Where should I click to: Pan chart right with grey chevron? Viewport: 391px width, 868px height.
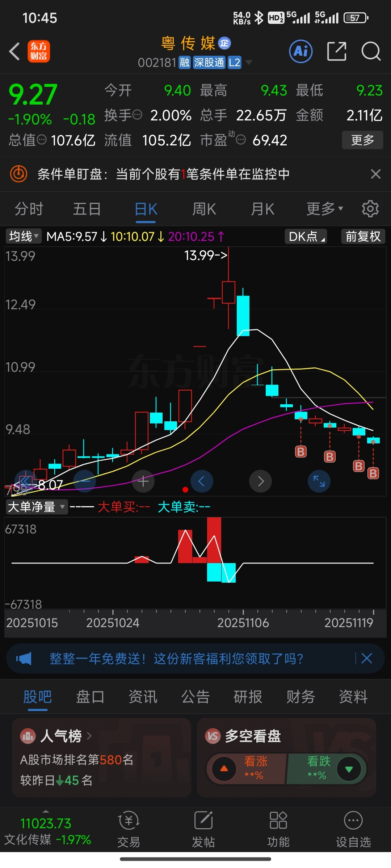[x=260, y=481]
